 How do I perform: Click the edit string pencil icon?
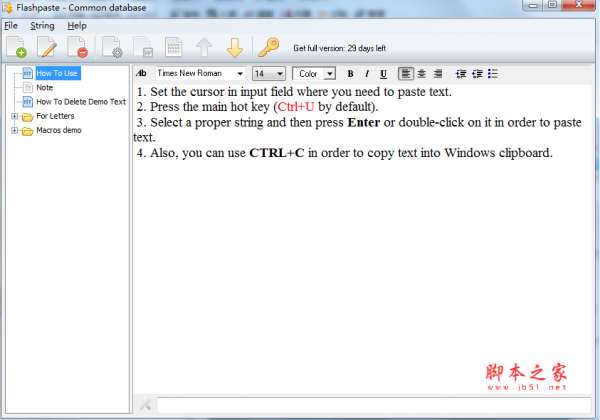(47, 47)
